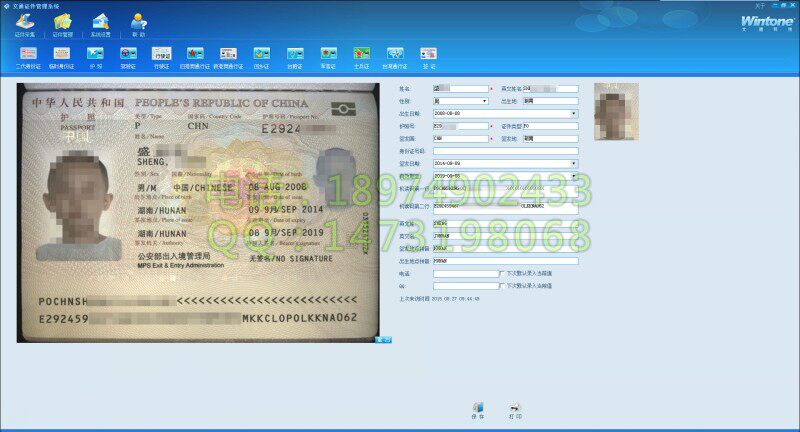Screen dimensions: 800x432
Task: Click the 打印 print button
Action: click(515, 410)
